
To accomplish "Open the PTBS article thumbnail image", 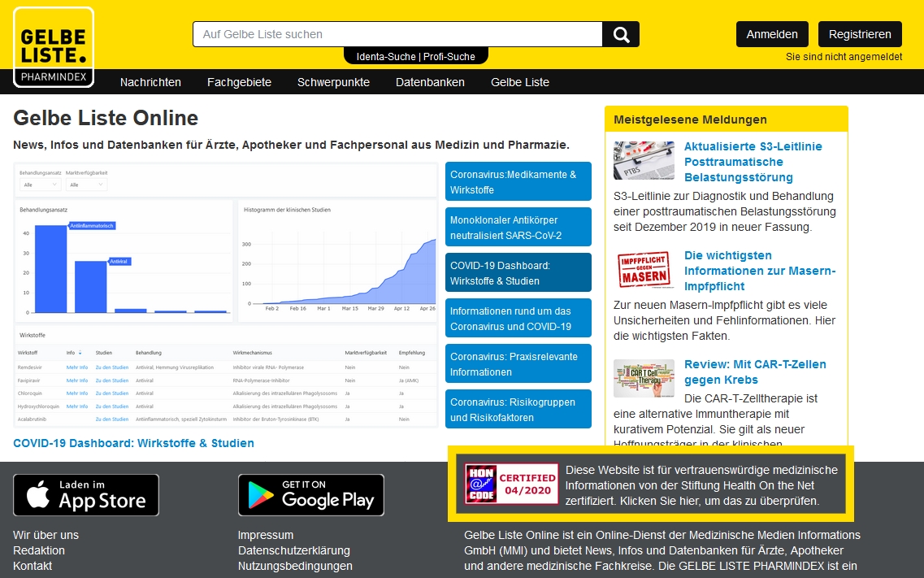I will point(644,160).
